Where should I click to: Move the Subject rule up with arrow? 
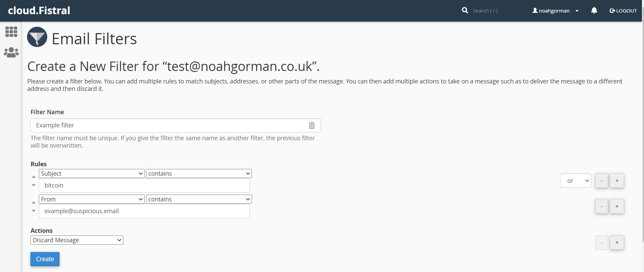pos(34,177)
